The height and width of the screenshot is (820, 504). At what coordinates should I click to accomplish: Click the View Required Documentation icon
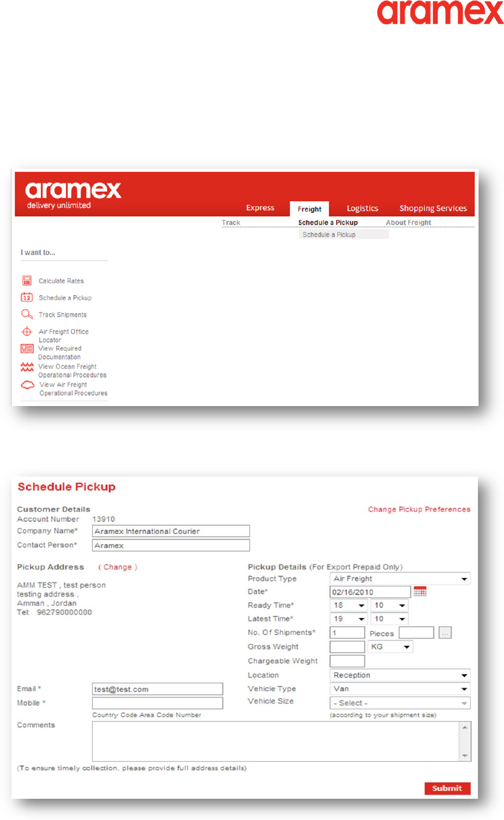(27, 349)
